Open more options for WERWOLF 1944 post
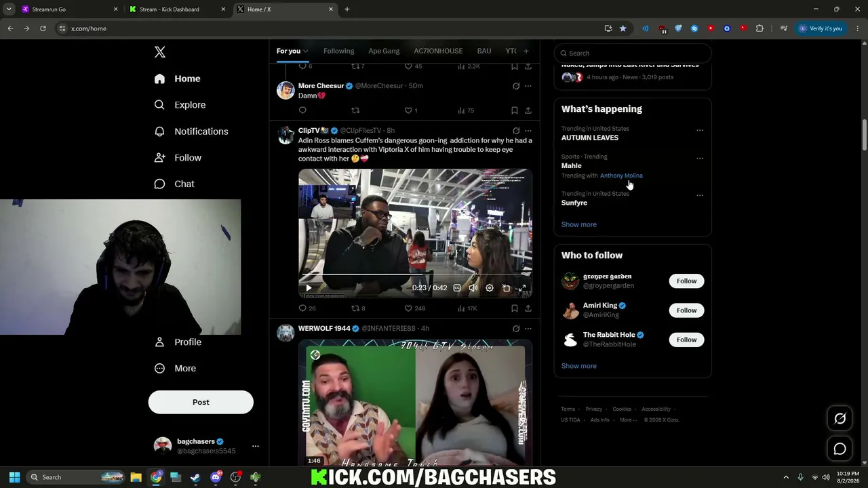868x488 pixels. click(x=528, y=329)
